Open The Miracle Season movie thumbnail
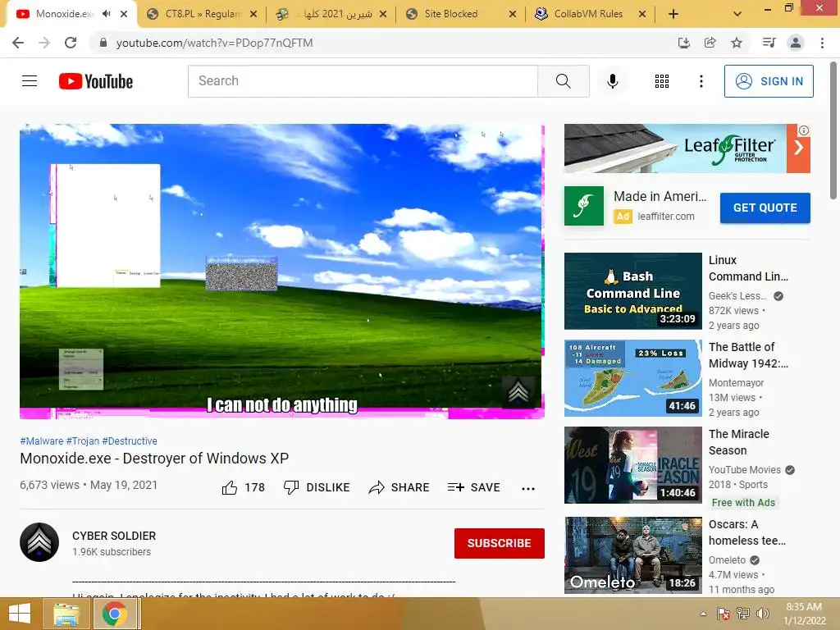The width and height of the screenshot is (840, 630). coord(632,465)
